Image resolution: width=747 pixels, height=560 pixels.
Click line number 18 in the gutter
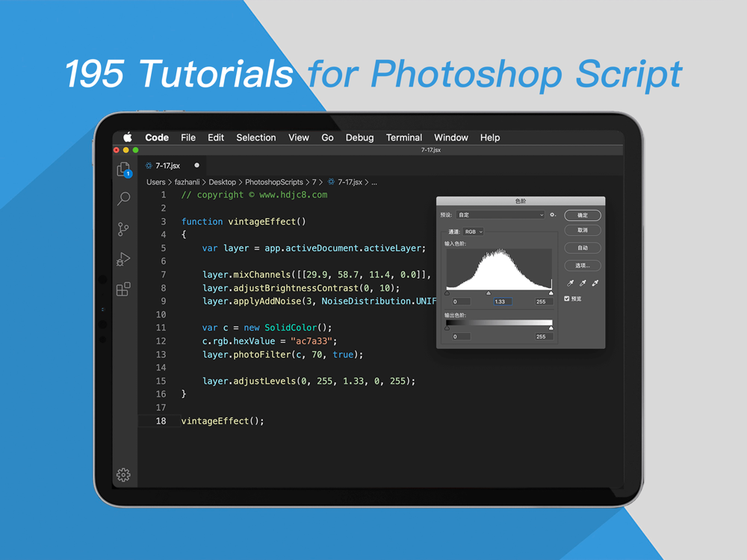(161, 421)
